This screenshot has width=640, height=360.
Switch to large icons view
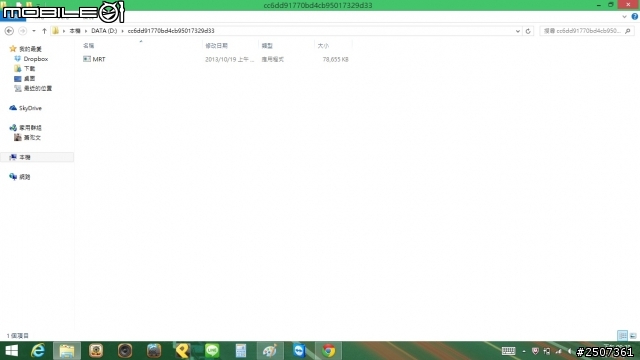(633, 336)
